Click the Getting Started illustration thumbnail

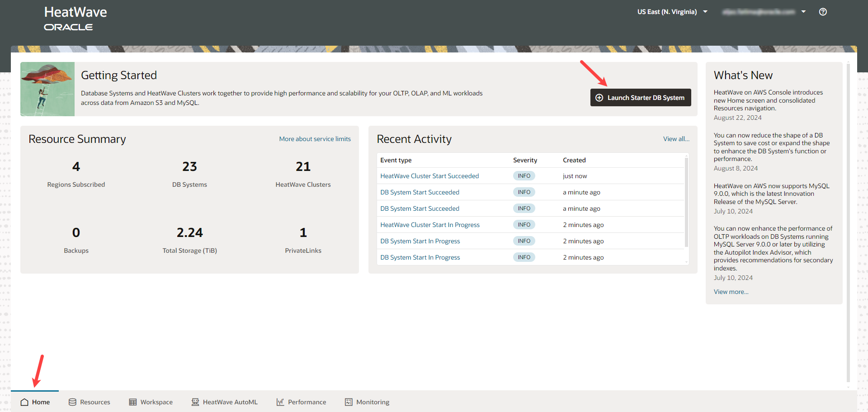click(x=47, y=89)
